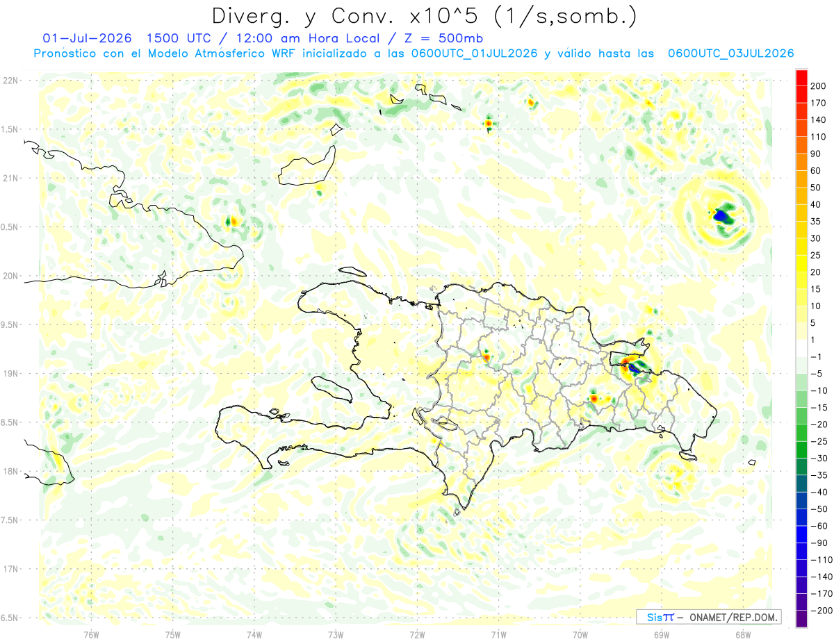
Task: Click the longitude label '69W'
Action: tap(662, 634)
